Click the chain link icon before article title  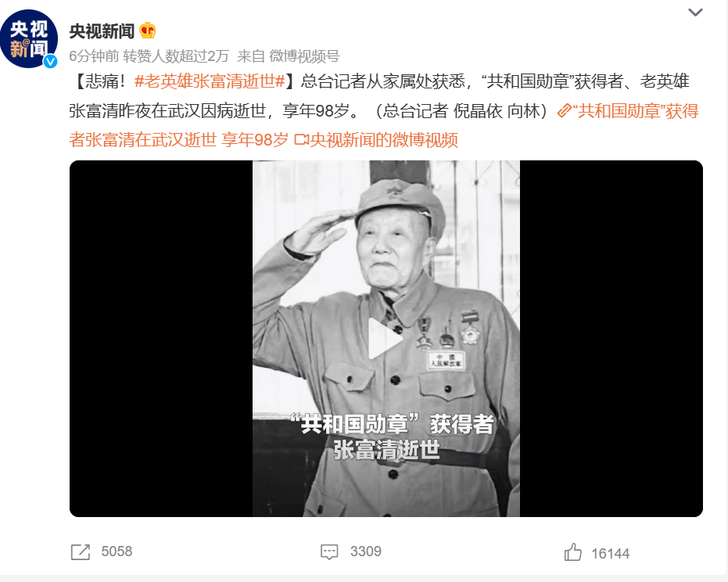[x=564, y=110]
